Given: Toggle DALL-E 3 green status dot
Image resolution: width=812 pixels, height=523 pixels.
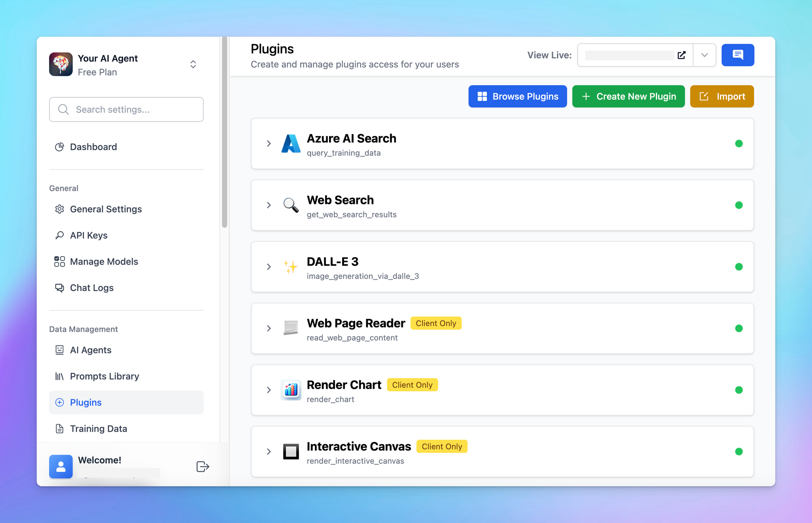Looking at the screenshot, I should 739,267.
